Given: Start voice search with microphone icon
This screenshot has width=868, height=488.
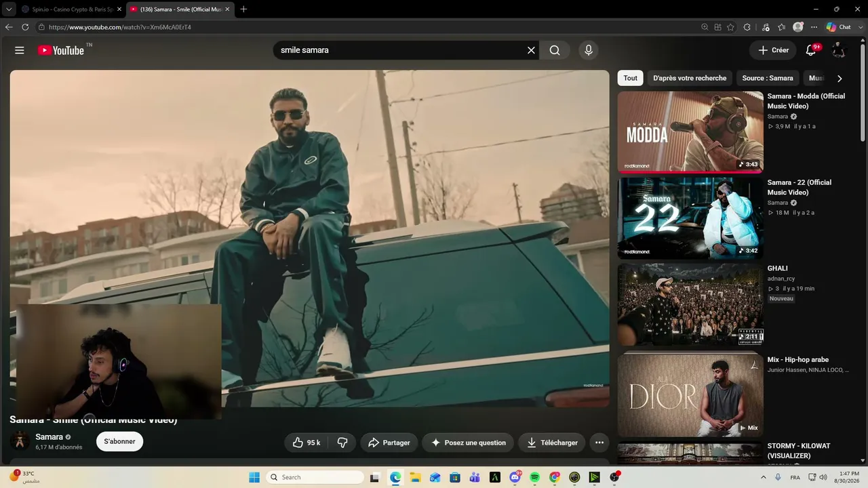Looking at the screenshot, I should 589,50.
